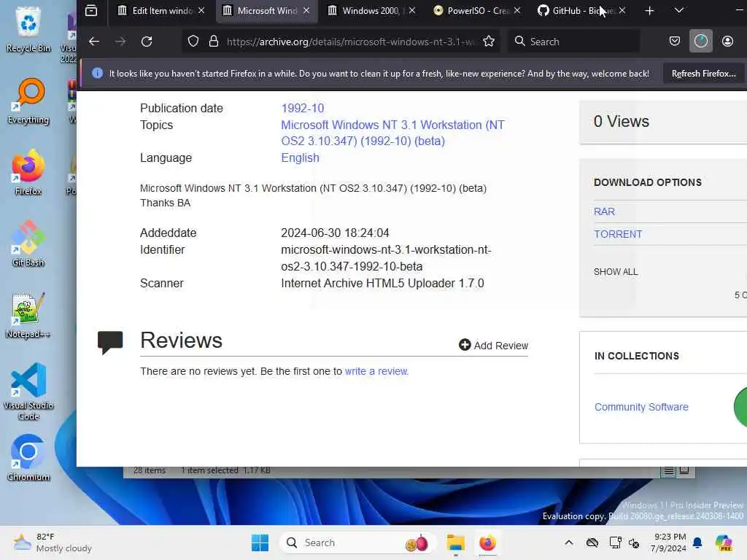747x560 pixels.
Task: Click SHOW ALL download options
Action: tap(616, 272)
